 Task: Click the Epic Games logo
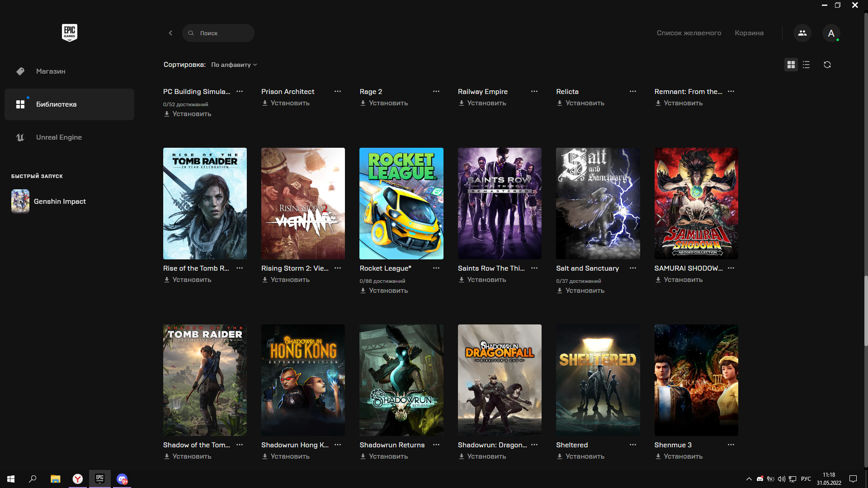(70, 33)
